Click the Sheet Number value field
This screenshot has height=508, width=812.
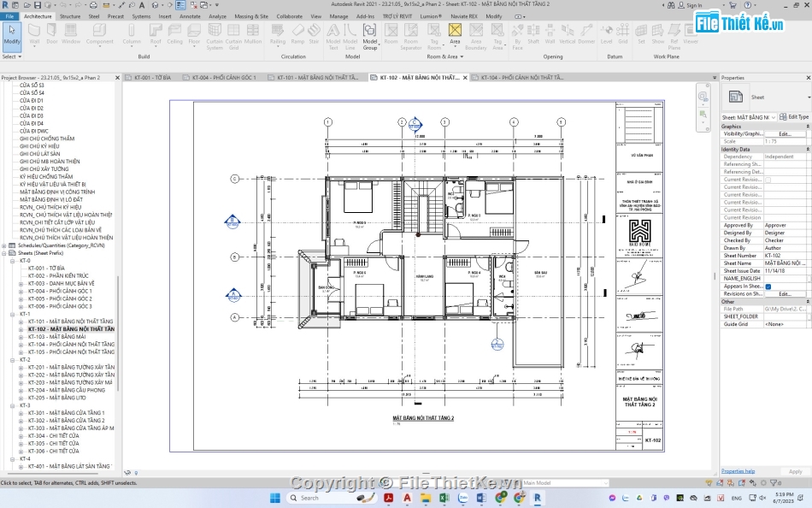point(785,256)
